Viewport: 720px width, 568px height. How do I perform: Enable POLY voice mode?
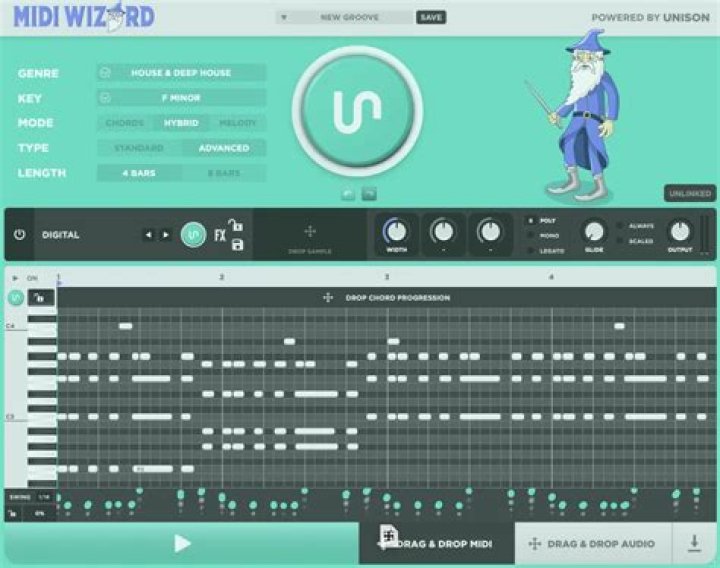(531, 220)
